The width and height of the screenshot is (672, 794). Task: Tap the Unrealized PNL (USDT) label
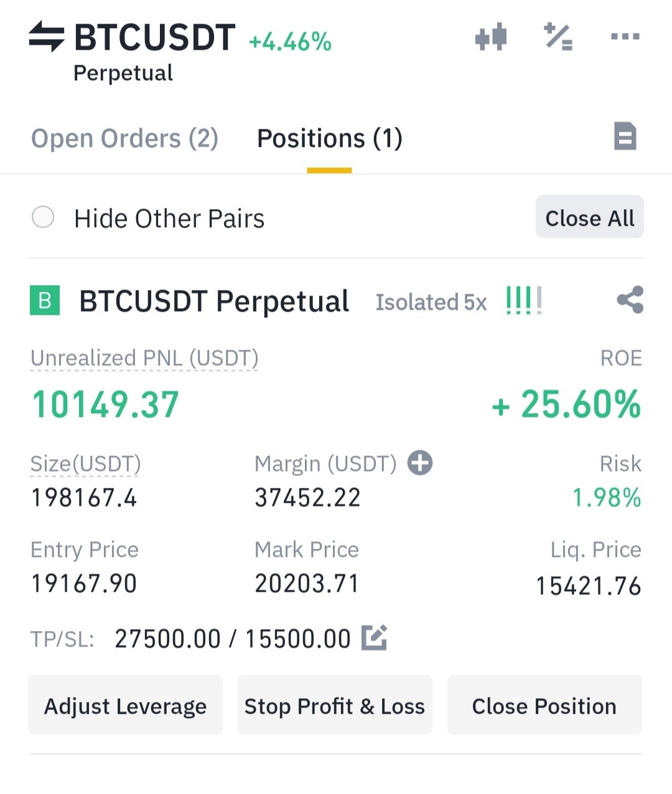[x=144, y=358]
